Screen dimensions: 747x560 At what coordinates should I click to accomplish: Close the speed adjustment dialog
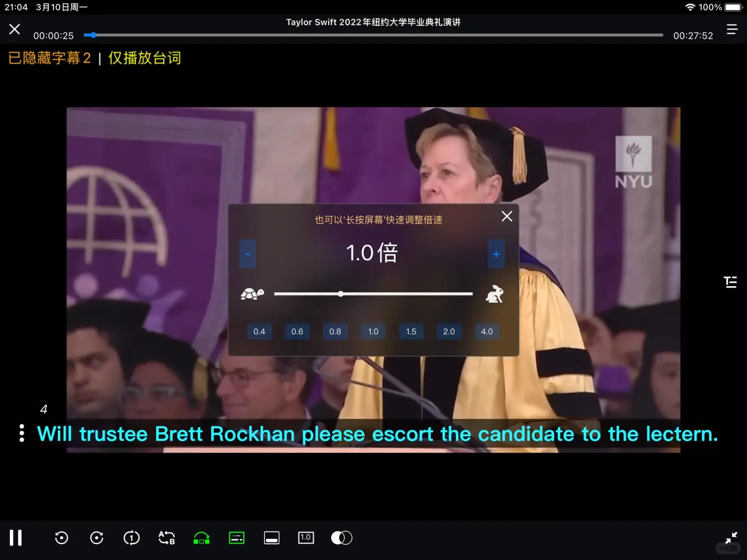(507, 216)
